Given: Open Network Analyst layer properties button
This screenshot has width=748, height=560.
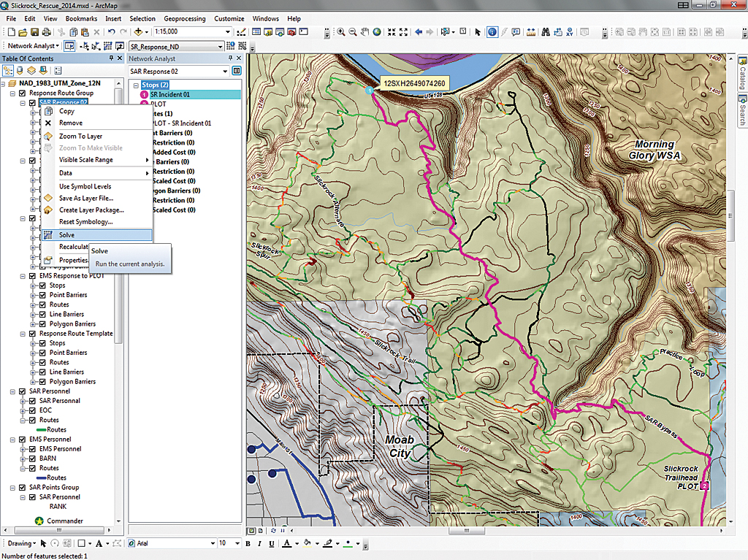Looking at the screenshot, I should [237, 72].
